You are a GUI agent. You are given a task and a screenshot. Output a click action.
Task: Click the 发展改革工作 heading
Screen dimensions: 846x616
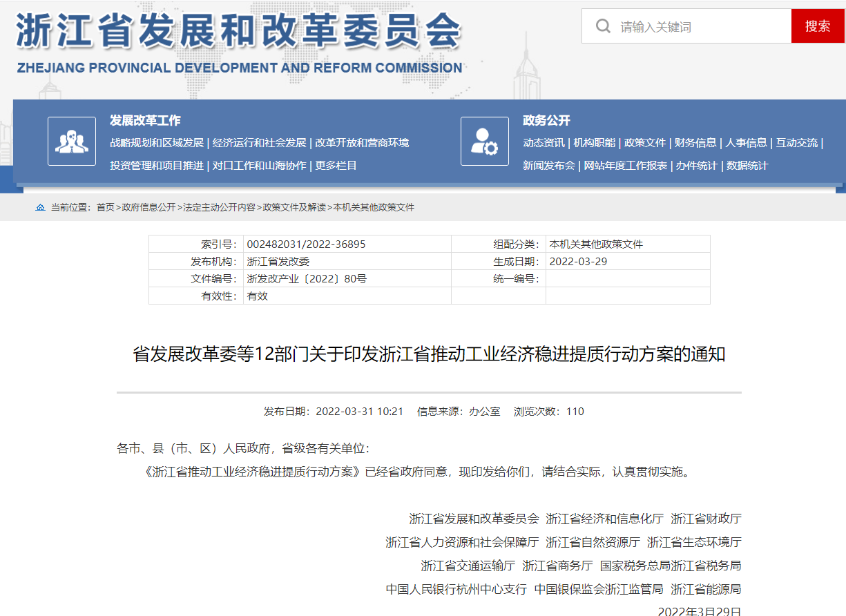[145, 120]
